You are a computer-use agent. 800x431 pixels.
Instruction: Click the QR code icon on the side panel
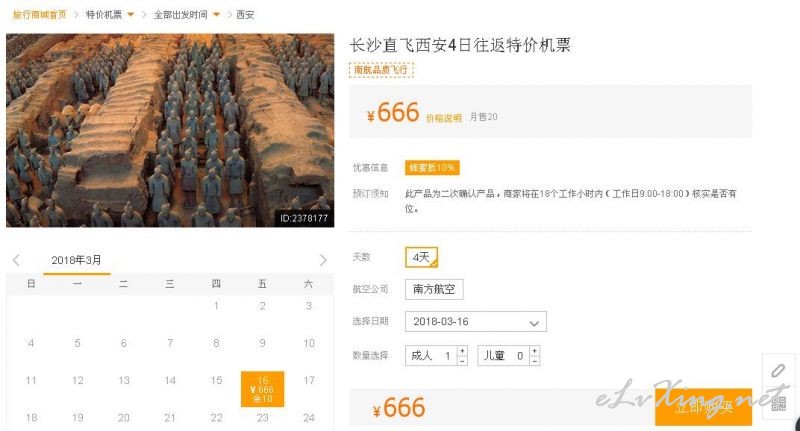(x=779, y=404)
